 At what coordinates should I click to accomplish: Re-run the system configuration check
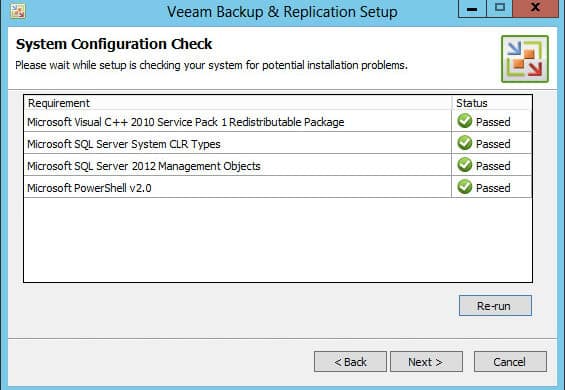pos(495,306)
